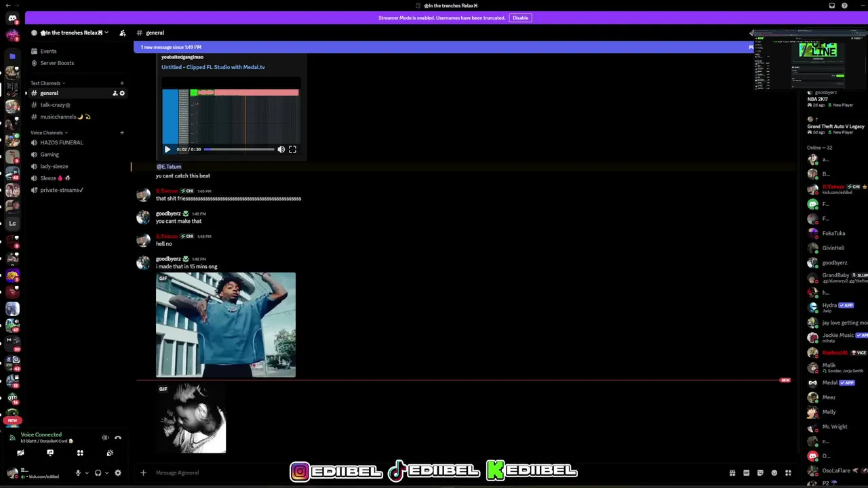Join the lady-sleeze voice channel
The image size is (868, 488).
pyautogui.click(x=54, y=167)
